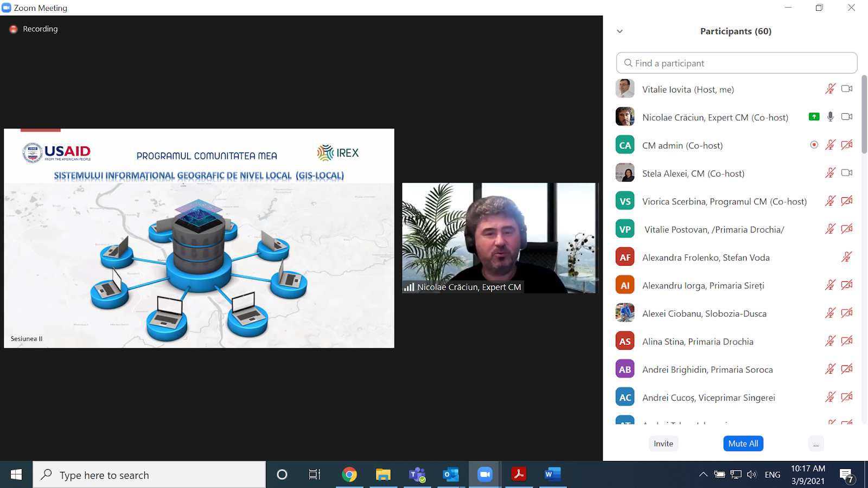Open Adobe Acrobat from the taskbar
Viewport: 868px width, 488px height.
point(519,475)
